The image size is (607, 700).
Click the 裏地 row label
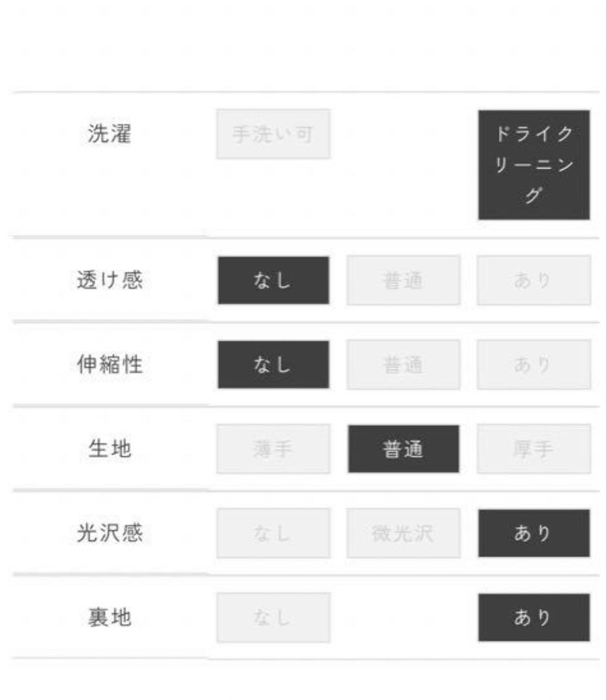click(x=109, y=618)
